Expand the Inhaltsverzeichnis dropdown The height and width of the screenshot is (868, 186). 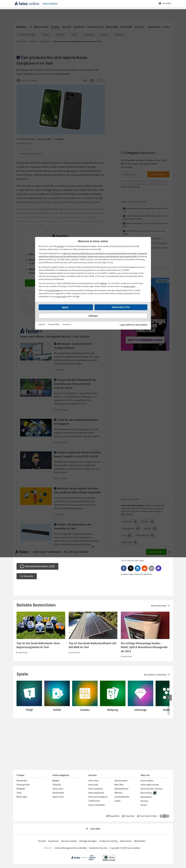click(61, 154)
